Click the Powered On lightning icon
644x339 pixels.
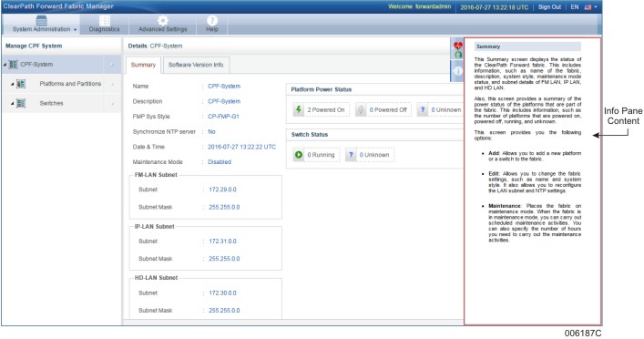tap(299, 109)
